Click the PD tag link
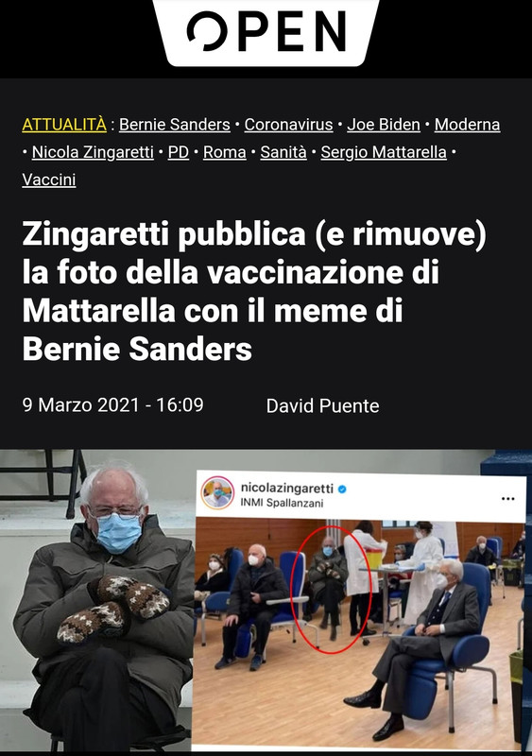The width and height of the screenshot is (532, 756). 179,152
